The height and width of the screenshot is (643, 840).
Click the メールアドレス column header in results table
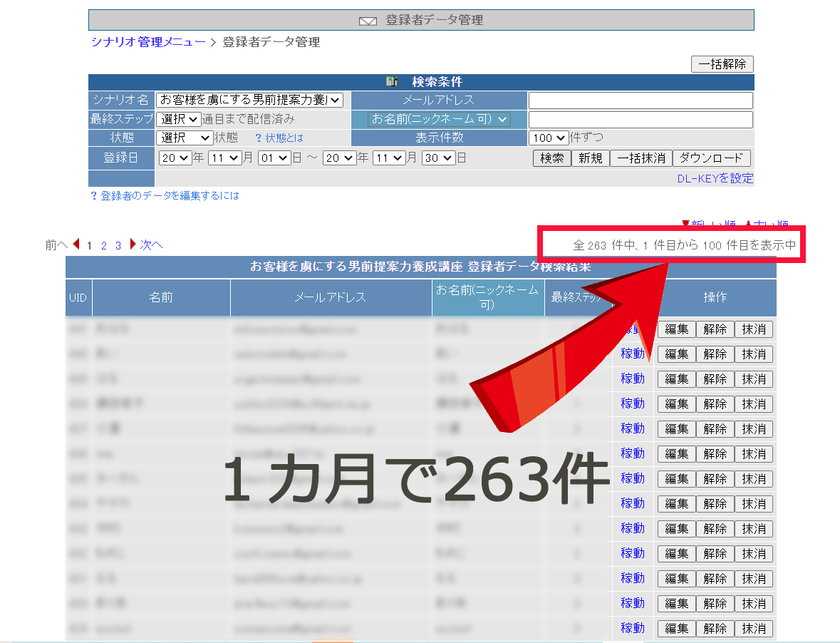pyautogui.click(x=331, y=297)
